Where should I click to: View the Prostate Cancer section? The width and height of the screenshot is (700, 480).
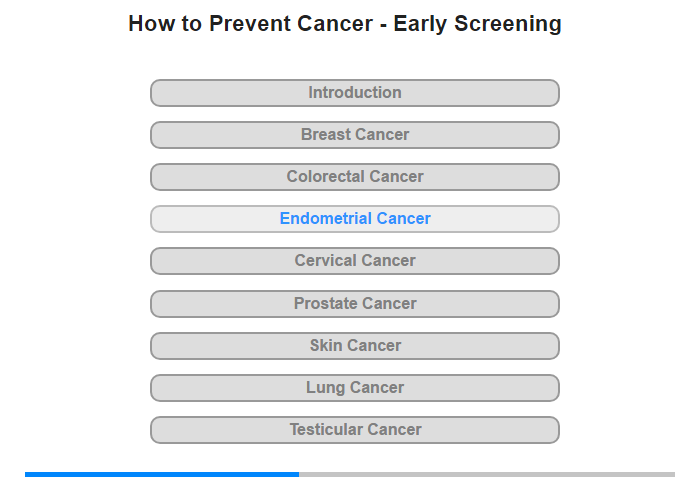point(355,304)
